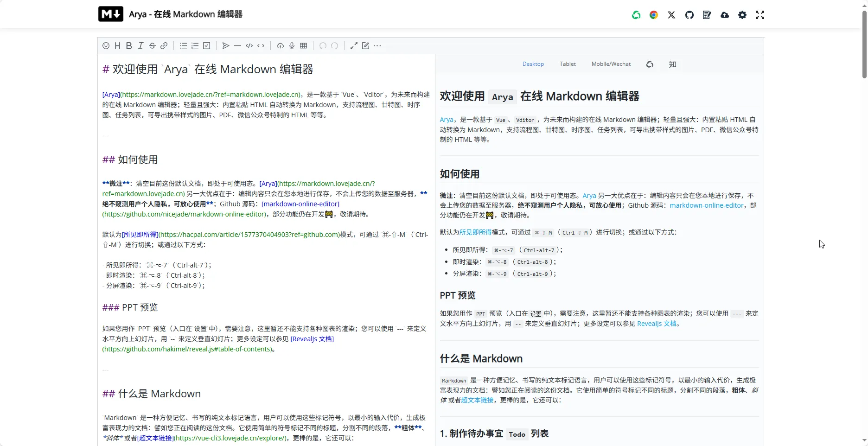Click the scrollbar down arrow at the bottom
Image resolution: width=868 pixels, height=446 pixels.
click(864, 440)
